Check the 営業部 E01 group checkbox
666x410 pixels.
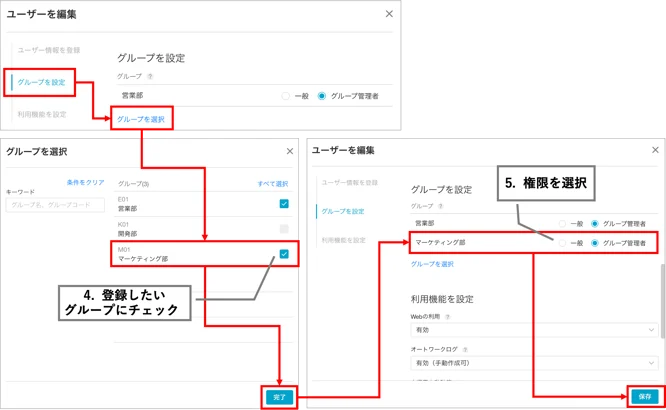[284, 204]
